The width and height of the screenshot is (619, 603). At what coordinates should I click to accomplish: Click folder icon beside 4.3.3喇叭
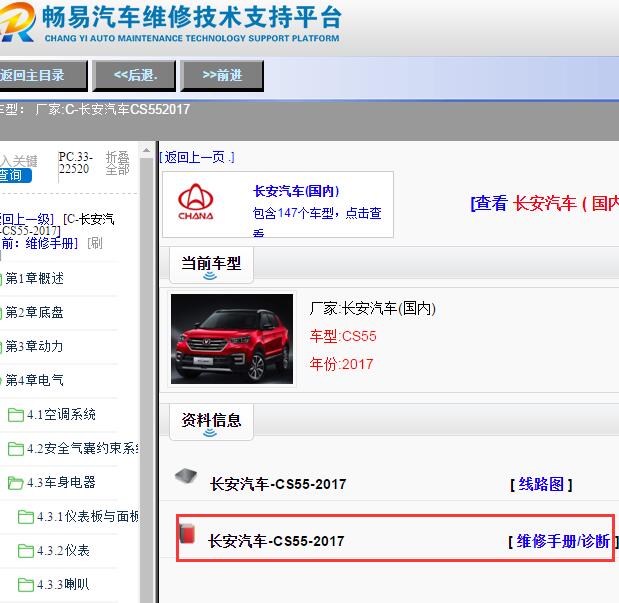click(26, 585)
